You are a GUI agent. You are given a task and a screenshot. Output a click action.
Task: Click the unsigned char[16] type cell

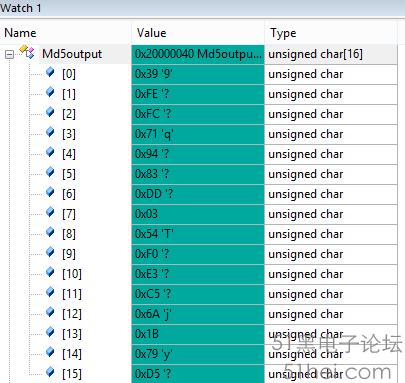[x=331, y=54]
